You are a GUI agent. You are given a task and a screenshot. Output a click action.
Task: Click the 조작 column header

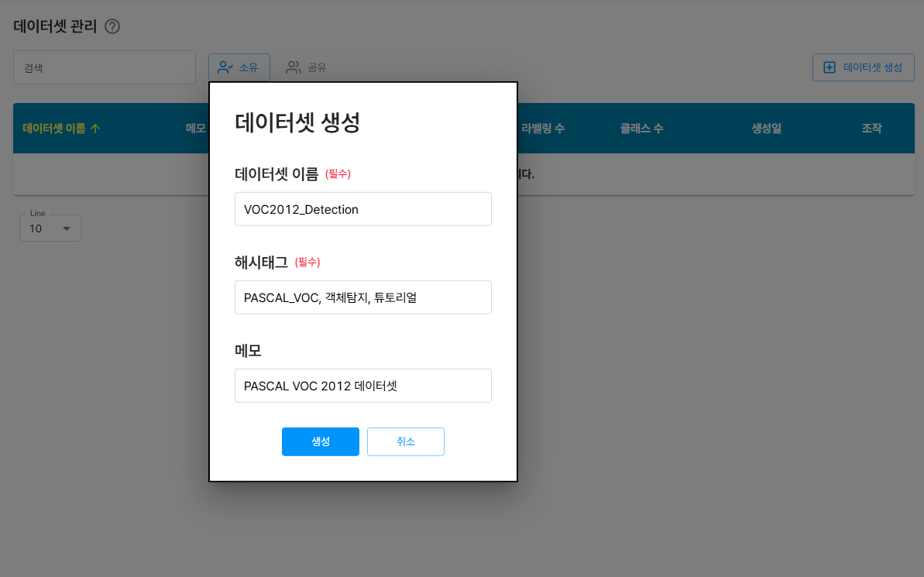click(x=871, y=128)
